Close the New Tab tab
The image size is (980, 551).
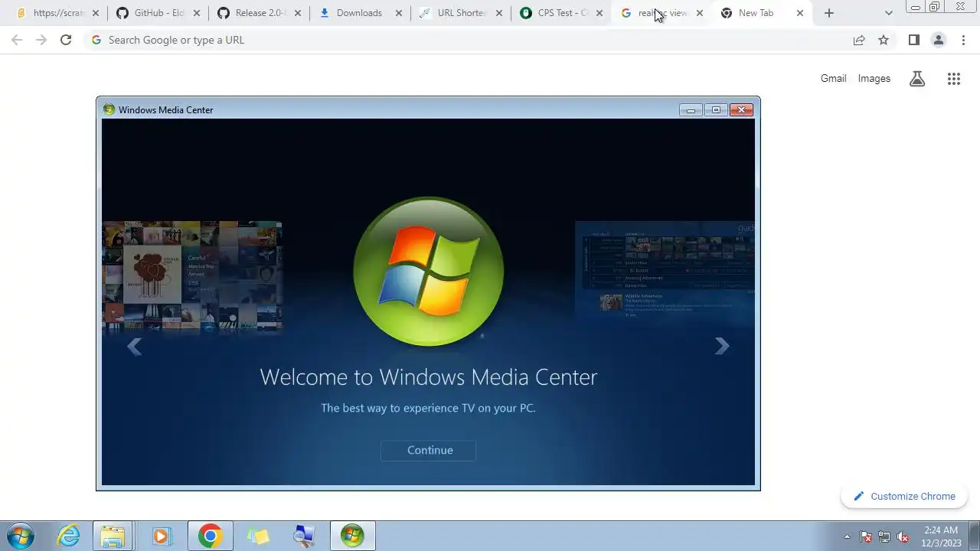click(x=800, y=13)
